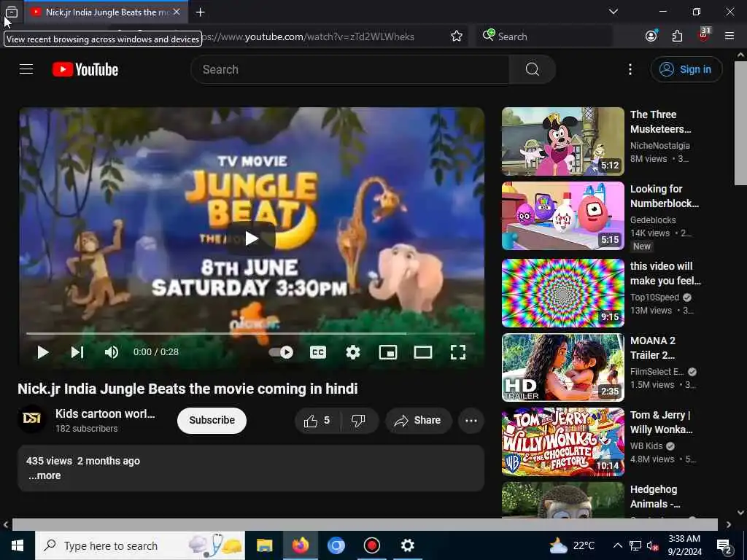Open the weather 22°C widget
Image resolution: width=747 pixels, height=560 pixels.
click(572, 545)
